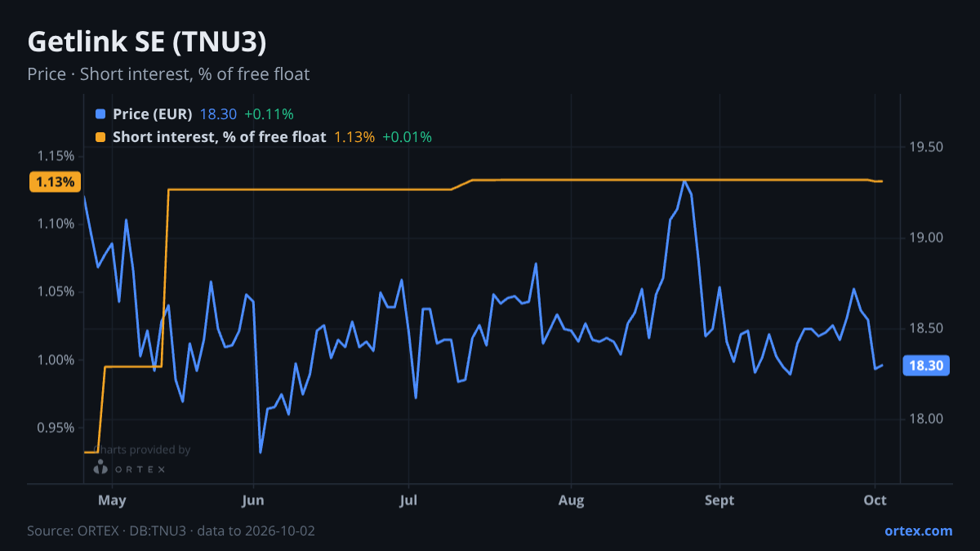Click the blue 18.30 axis marker badge
The image size is (980, 551).
pos(926,367)
